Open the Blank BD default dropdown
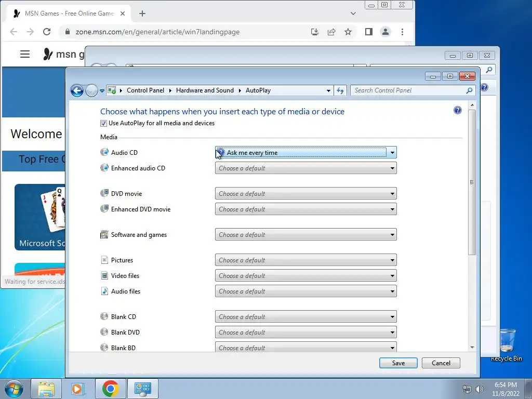Viewport: 532px width, 399px height. click(305, 348)
